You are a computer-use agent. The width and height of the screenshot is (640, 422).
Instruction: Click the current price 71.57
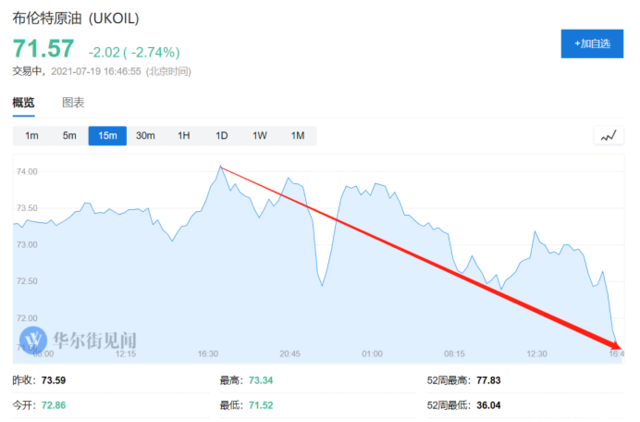pyautogui.click(x=43, y=49)
